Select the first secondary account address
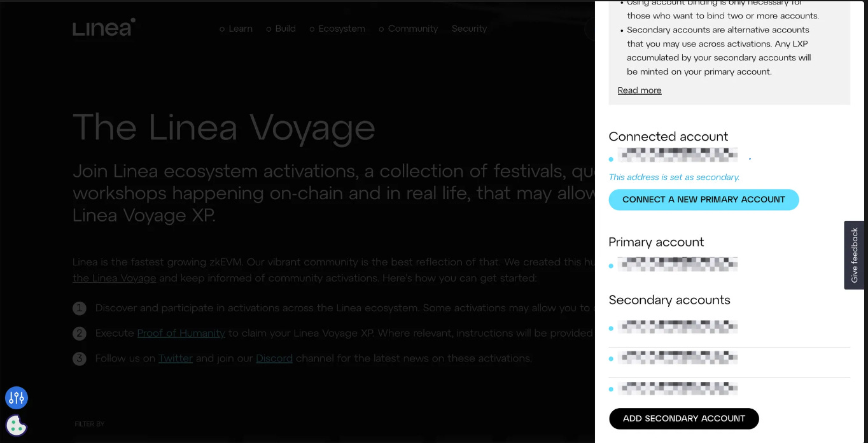The image size is (868, 443). pos(678,327)
